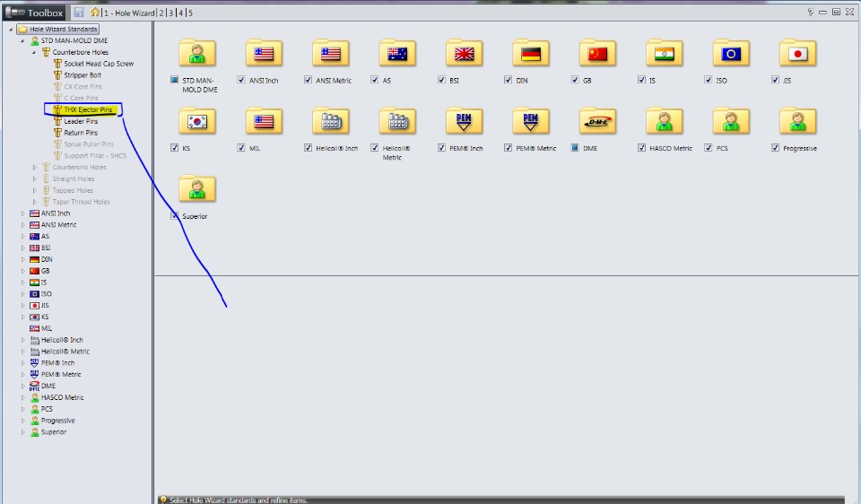Expand the ANSI Inch tree node

(22, 213)
